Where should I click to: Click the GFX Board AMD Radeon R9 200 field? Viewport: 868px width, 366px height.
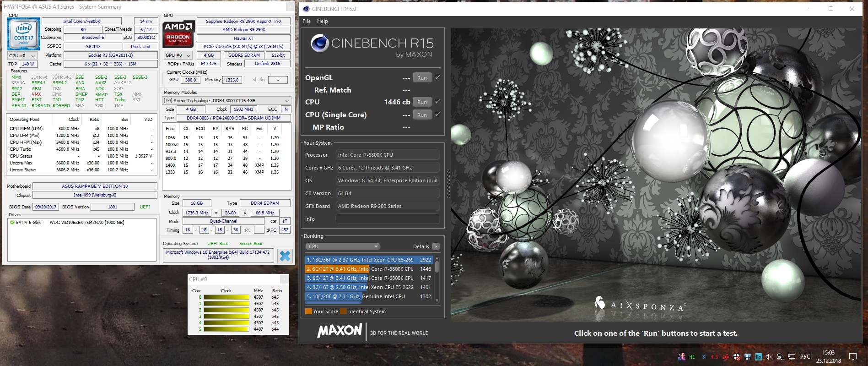(388, 206)
